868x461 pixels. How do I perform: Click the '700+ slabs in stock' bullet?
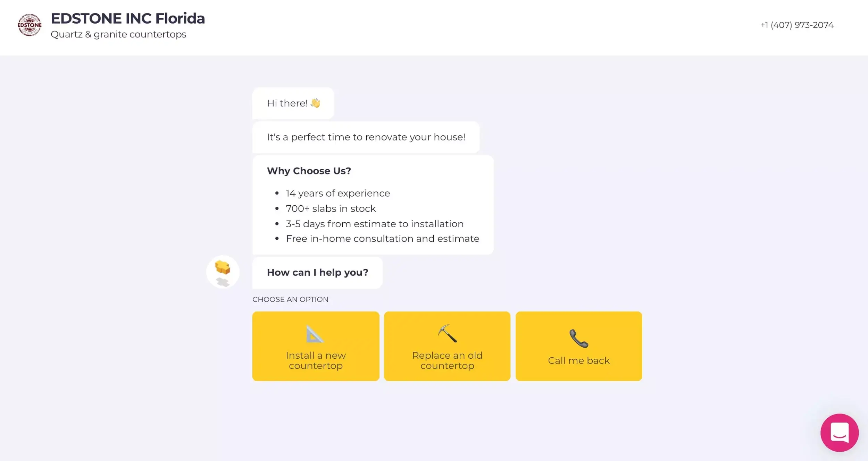coord(331,208)
